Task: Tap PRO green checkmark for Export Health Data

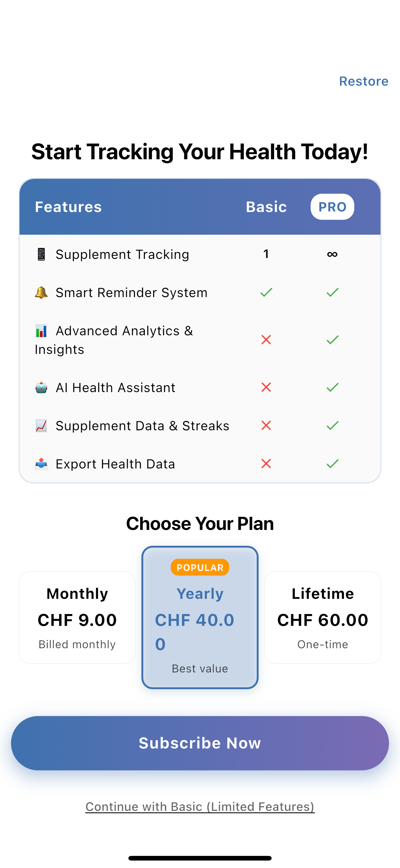Action: (332, 464)
